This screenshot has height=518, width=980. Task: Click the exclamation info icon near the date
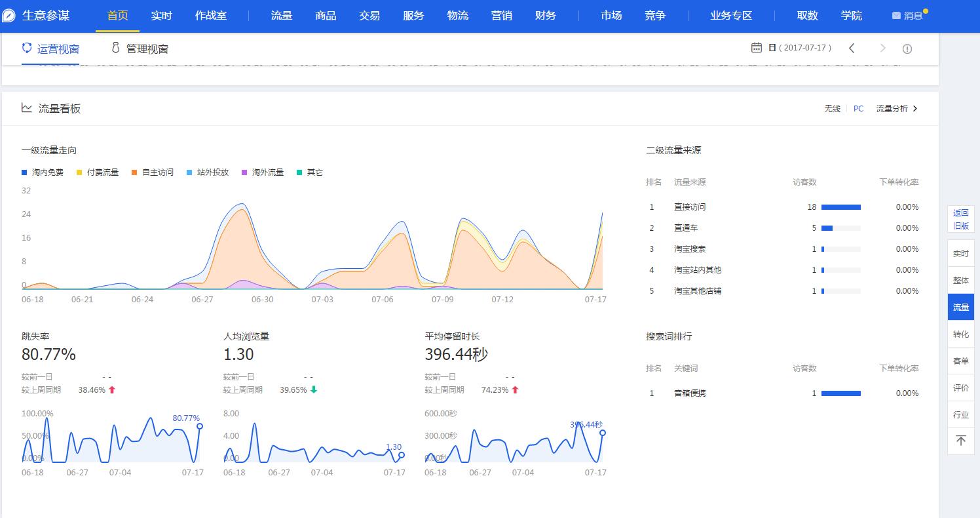(907, 48)
